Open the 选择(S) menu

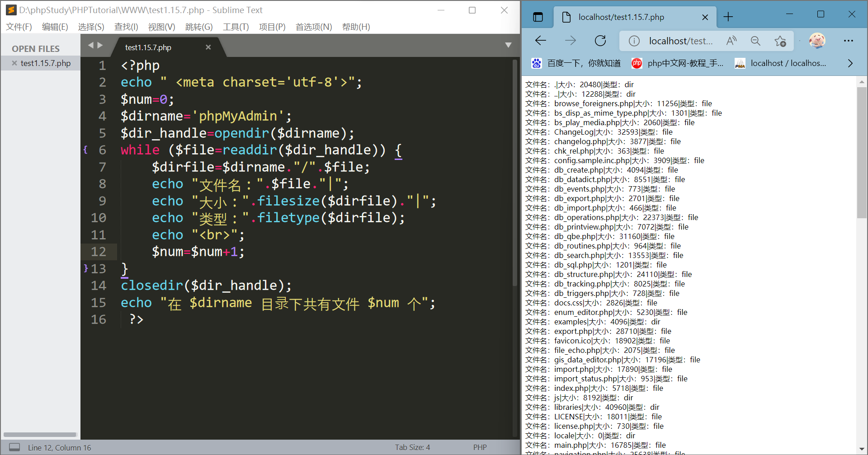tap(91, 27)
